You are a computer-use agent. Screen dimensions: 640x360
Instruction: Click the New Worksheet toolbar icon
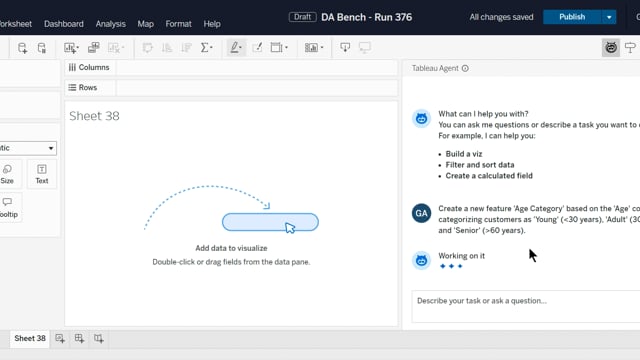click(69, 48)
